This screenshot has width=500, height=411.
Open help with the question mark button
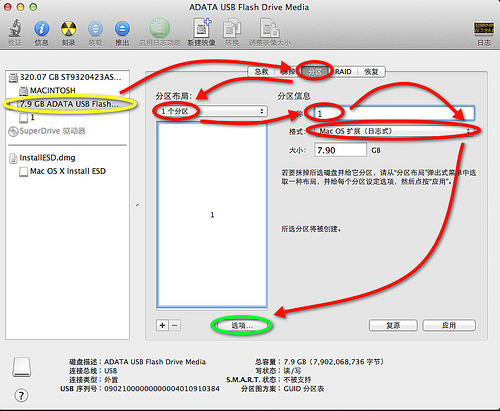21,396
